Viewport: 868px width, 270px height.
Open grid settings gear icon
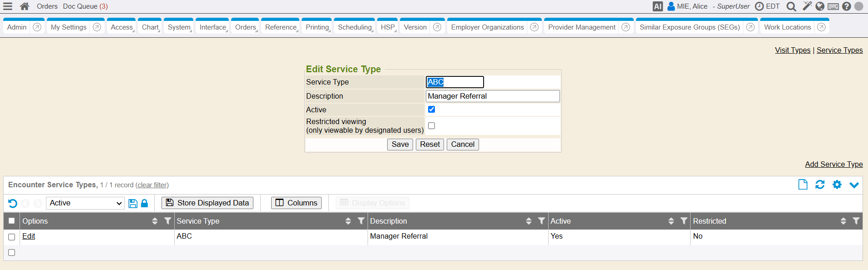tap(837, 185)
